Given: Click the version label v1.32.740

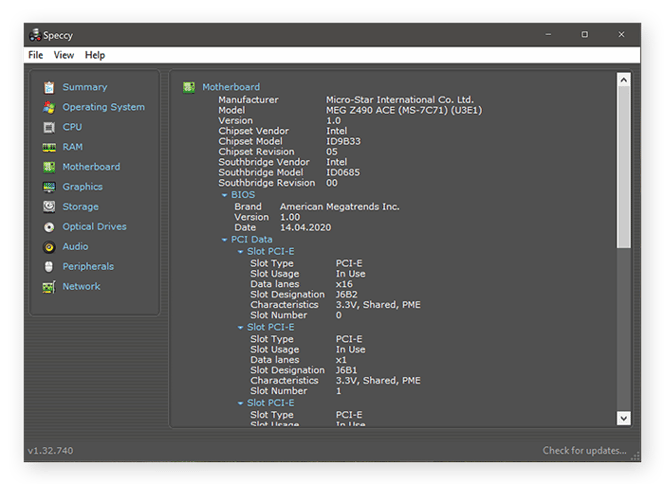Looking at the screenshot, I should 50,451.
